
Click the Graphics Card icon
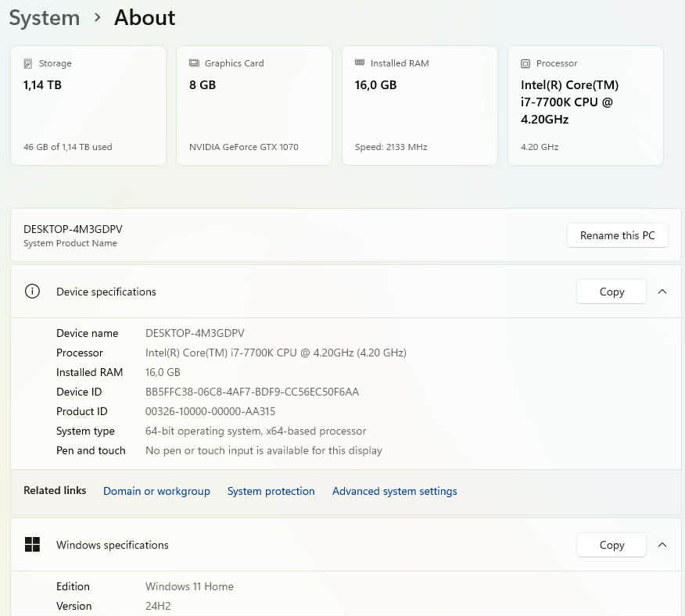coord(194,63)
